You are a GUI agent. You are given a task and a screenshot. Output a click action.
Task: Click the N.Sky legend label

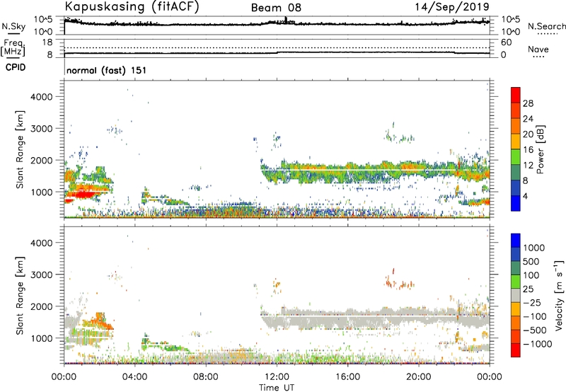[13, 26]
